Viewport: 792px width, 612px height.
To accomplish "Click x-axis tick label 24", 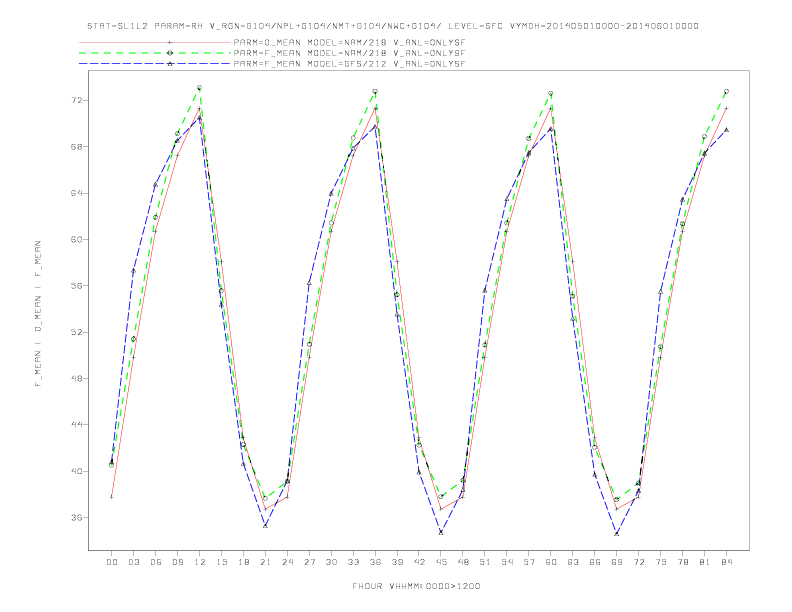I will [287, 562].
